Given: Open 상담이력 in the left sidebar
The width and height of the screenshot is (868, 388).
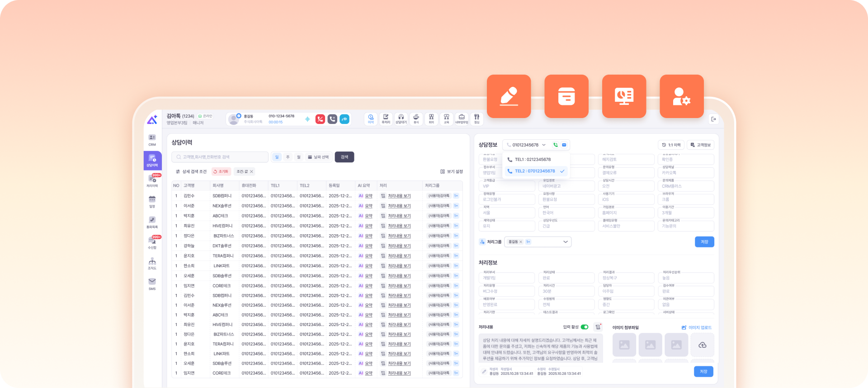Looking at the screenshot, I should point(152,160).
